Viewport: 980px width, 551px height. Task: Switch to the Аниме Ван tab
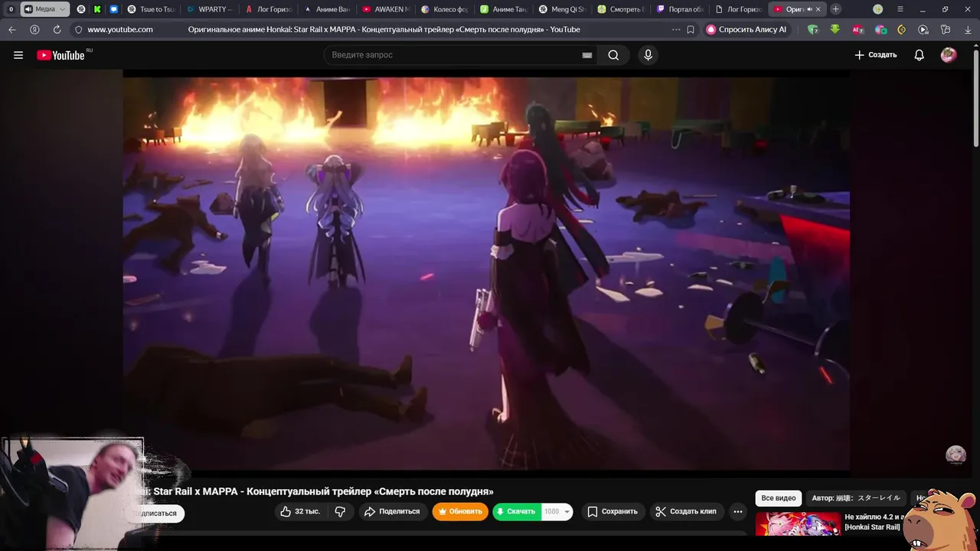tap(327, 9)
